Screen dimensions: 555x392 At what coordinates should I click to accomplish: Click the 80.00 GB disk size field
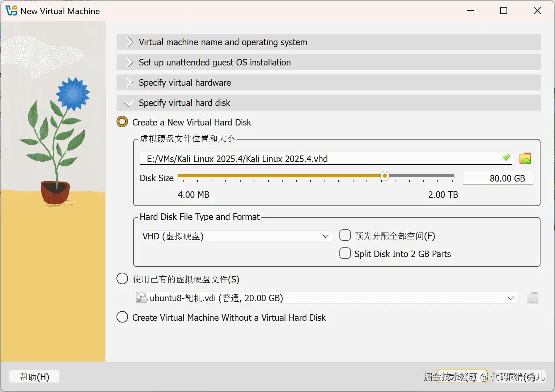point(498,178)
